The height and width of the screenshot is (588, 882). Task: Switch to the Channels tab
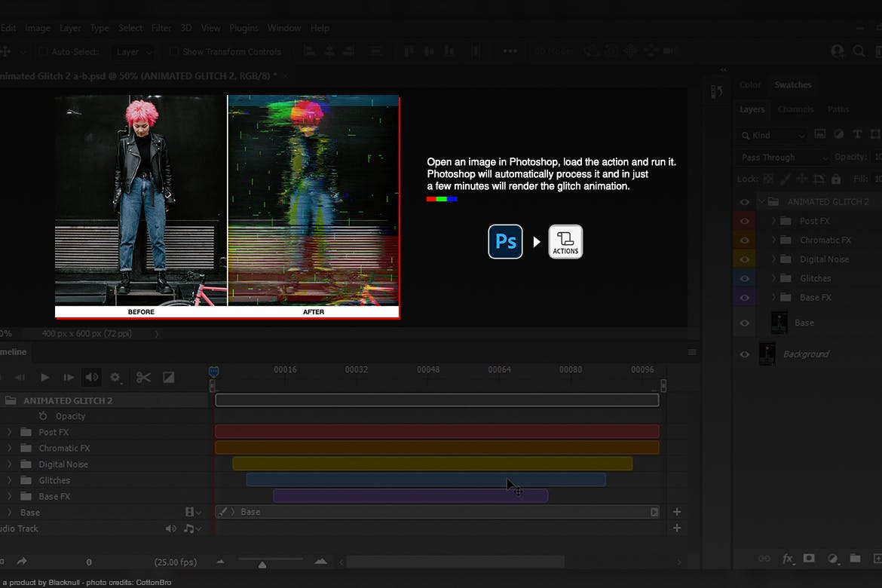click(795, 109)
